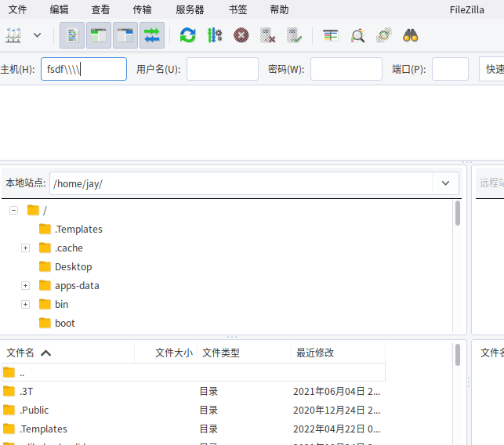Click the quick connect button

[x=491, y=69]
